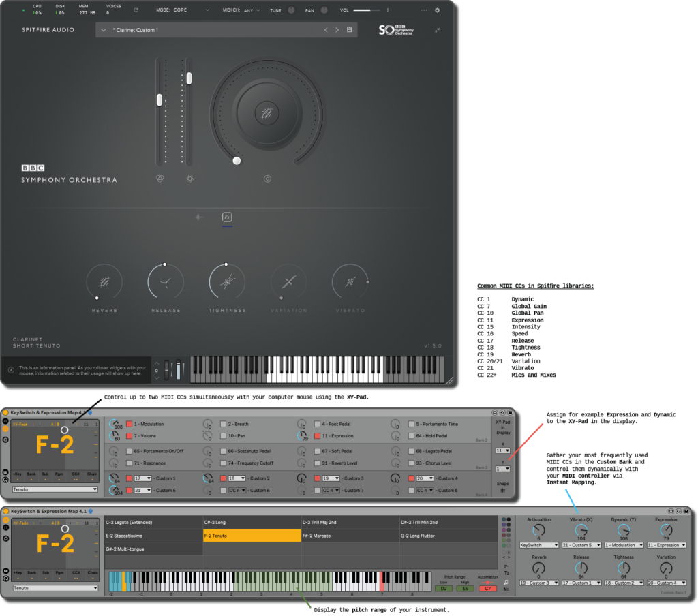
Task: Open the Articulation KeySwitch dropdown
Action: pyautogui.click(x=538, y=545)
